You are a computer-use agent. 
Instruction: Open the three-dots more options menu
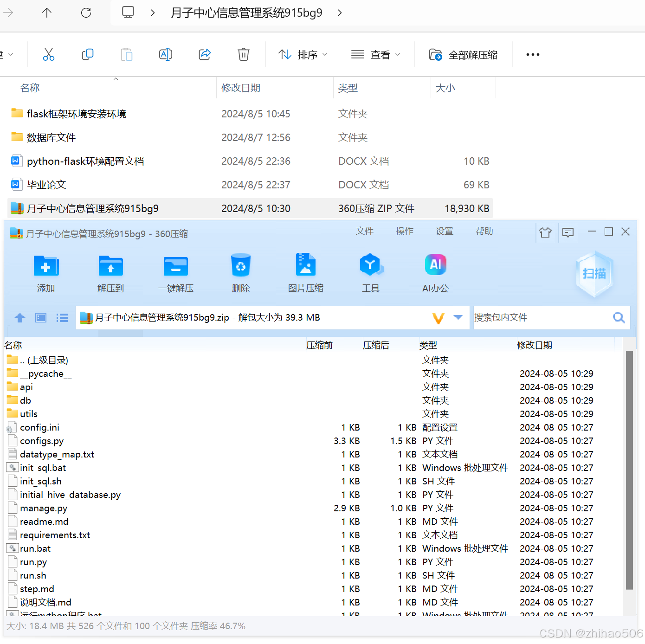click(x=533, y=55)
